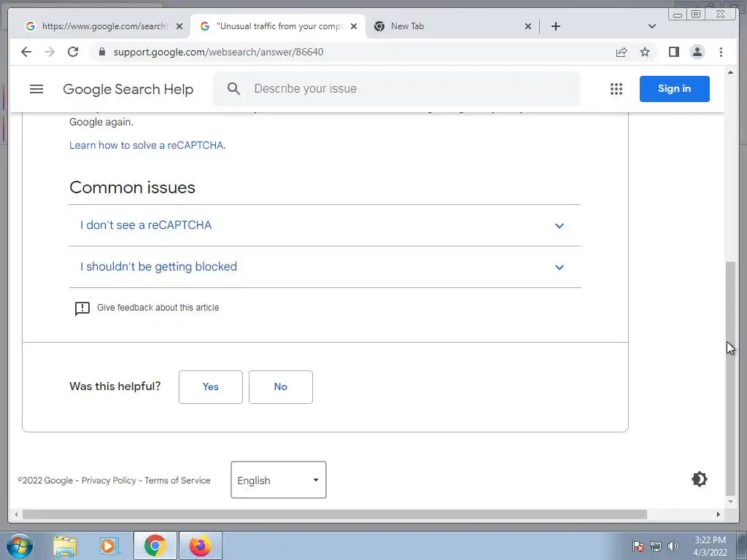
Task: Click the scroll up arrow
Action: (x=730, y=72)
